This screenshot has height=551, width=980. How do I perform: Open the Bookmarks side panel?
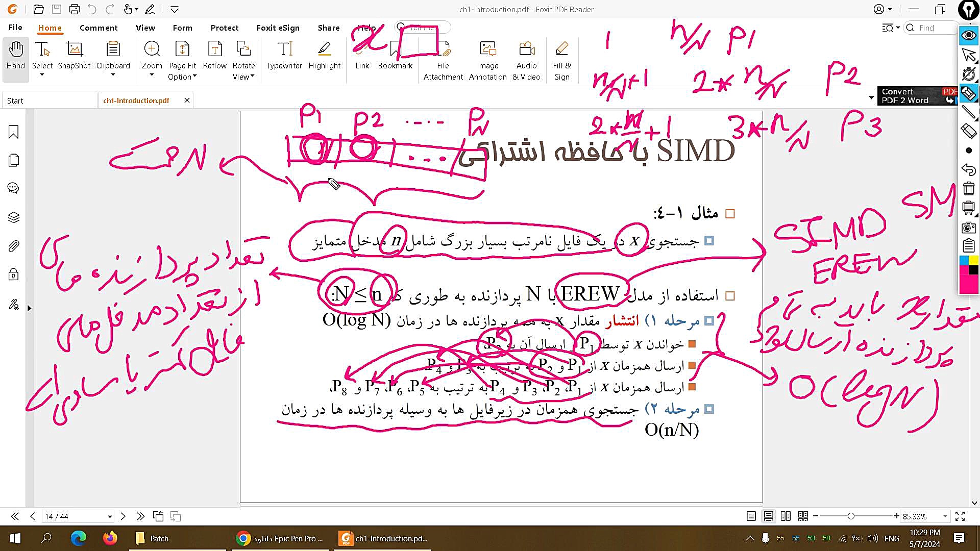tap(14, 132)
